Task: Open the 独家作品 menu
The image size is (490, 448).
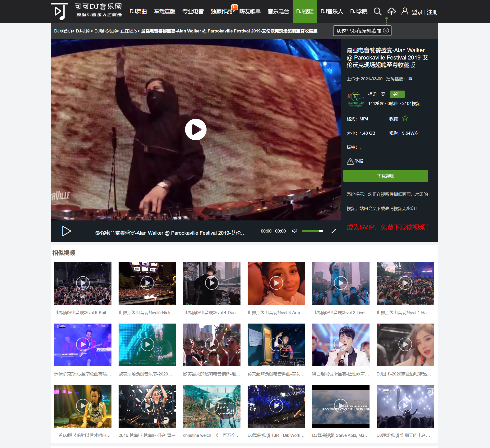Action: tap(222, 11)
